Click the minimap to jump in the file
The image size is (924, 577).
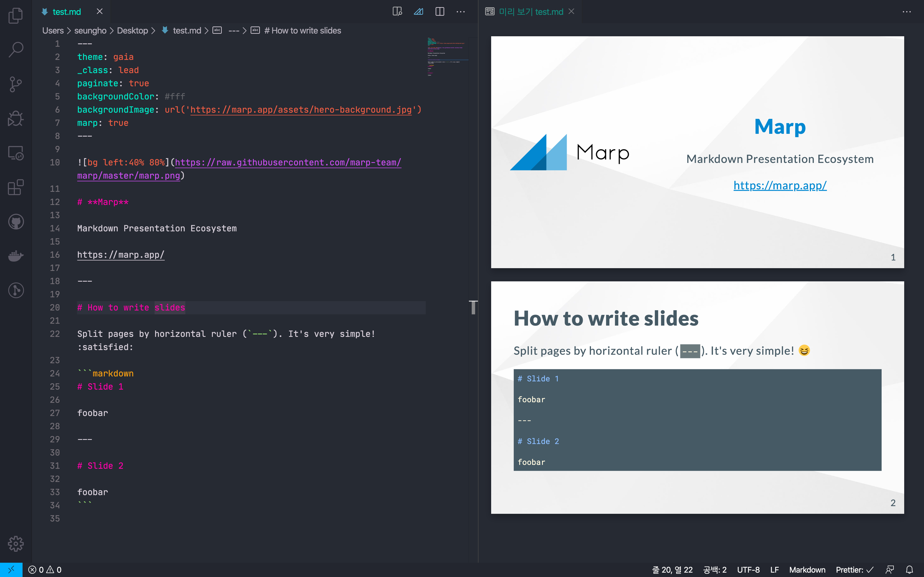click(x=447, y=57)
